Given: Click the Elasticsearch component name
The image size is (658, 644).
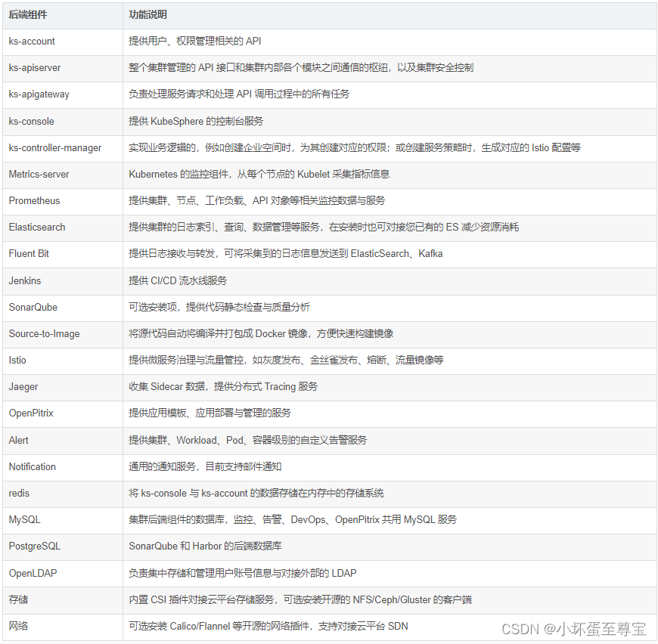Looking at the screenshot, I should click(35, 228).
